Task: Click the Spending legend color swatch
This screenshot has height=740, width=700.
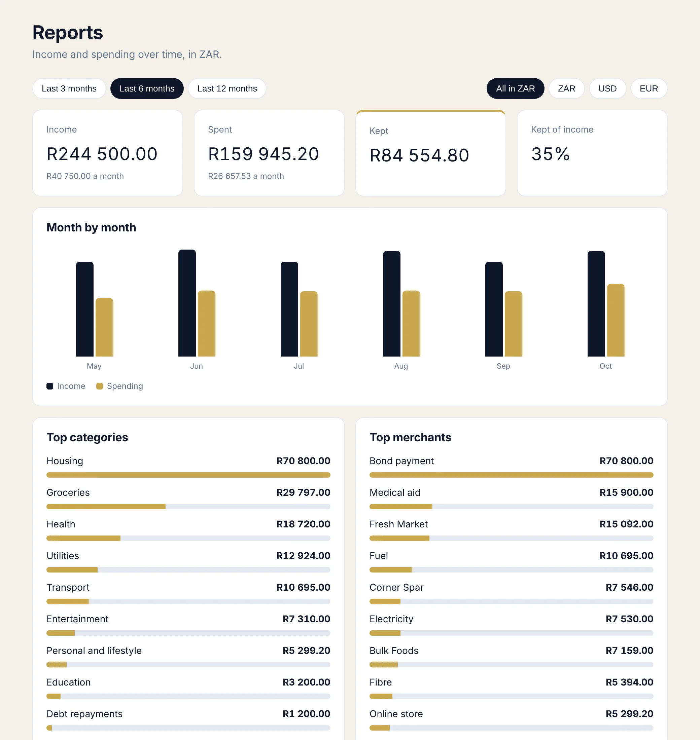Action: click(x=99, y=386)
